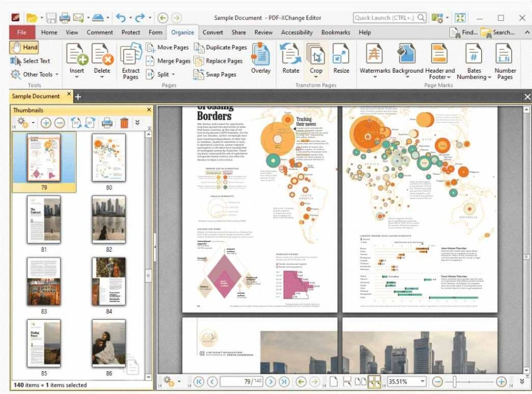Switch to continuous page layout

coord(347,382)
